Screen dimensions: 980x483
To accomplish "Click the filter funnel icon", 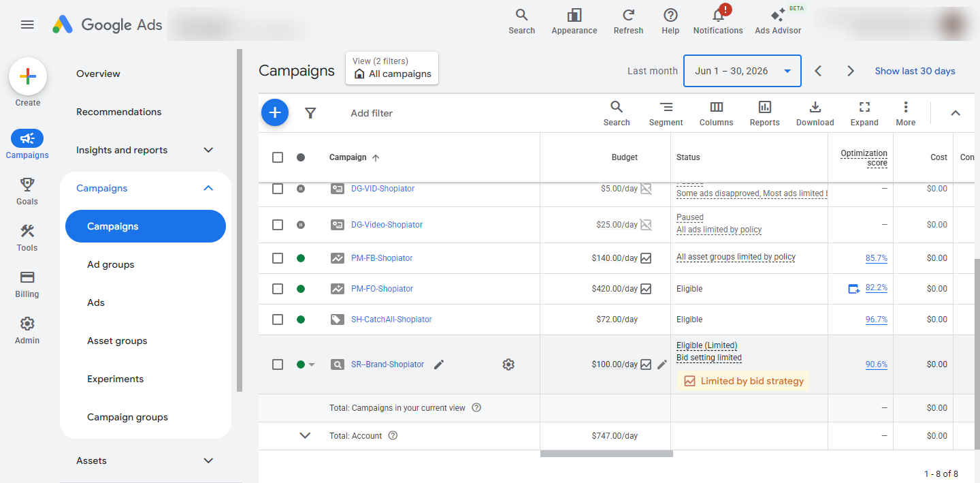I will [x=310, y=113].
